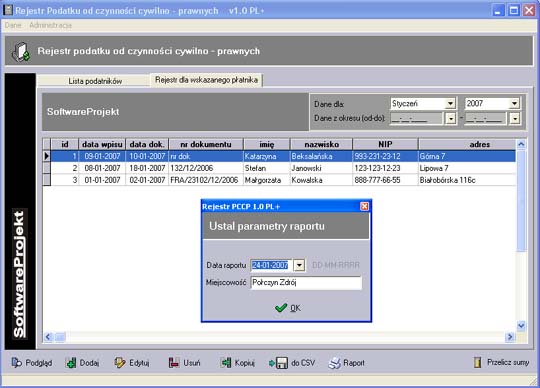540x388 pixels.
Task: Click the Podgląd preview icon
Action: 16,363
